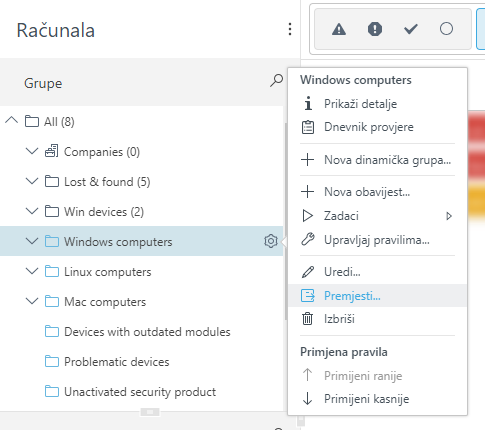Click the trash icon next to Izbriši
The width and height of the screenshot is (485, 430).
(x=307, y=319)
